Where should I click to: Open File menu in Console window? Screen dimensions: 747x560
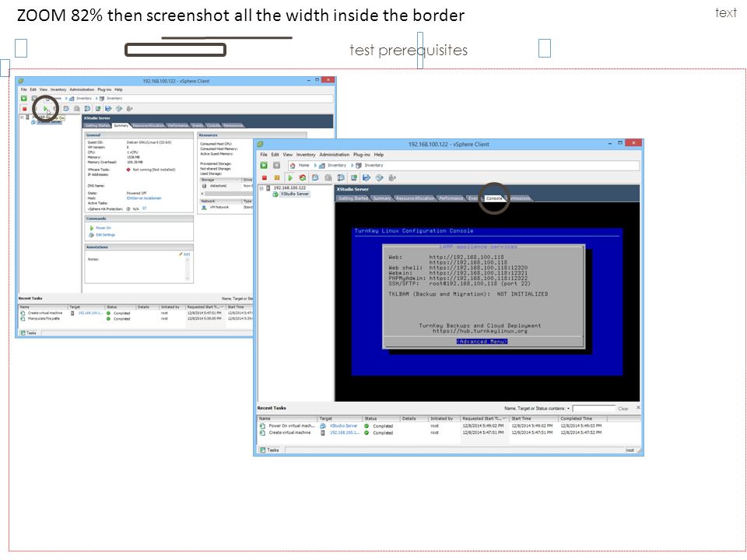(x=264, y=155)
